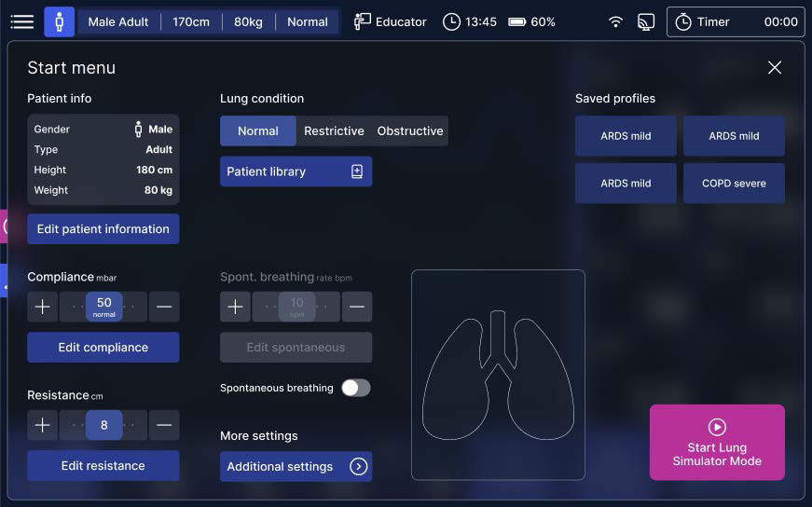This screenshot has height=507, width=812.
Task: Expand Additional settings
Action: pyautogui.click(x=296, y=466)
